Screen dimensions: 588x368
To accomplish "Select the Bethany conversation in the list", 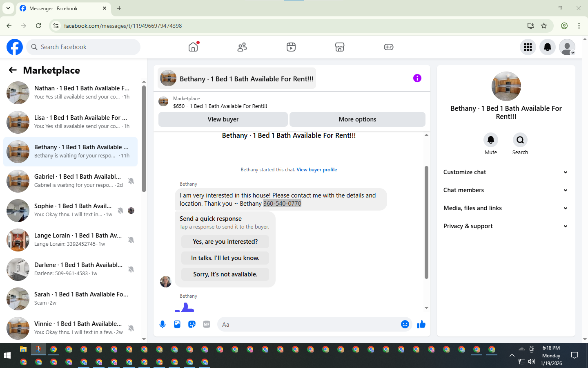I will (70, 152).
